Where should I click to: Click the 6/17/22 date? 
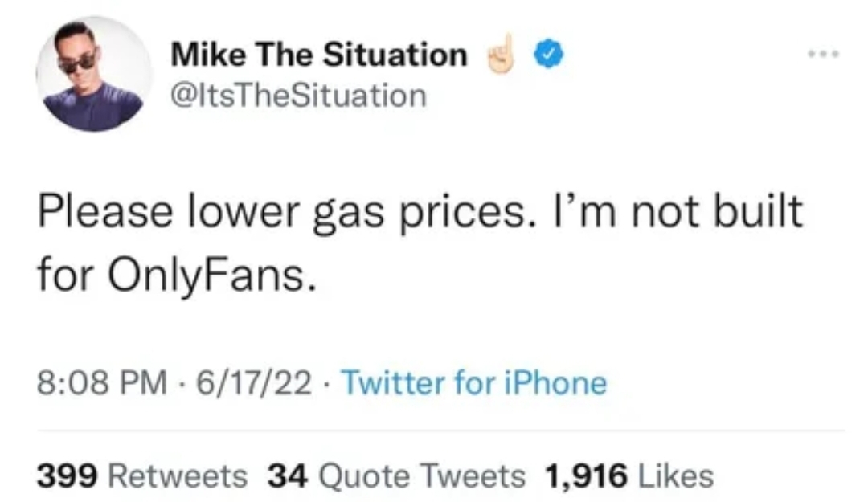point(254,383)
